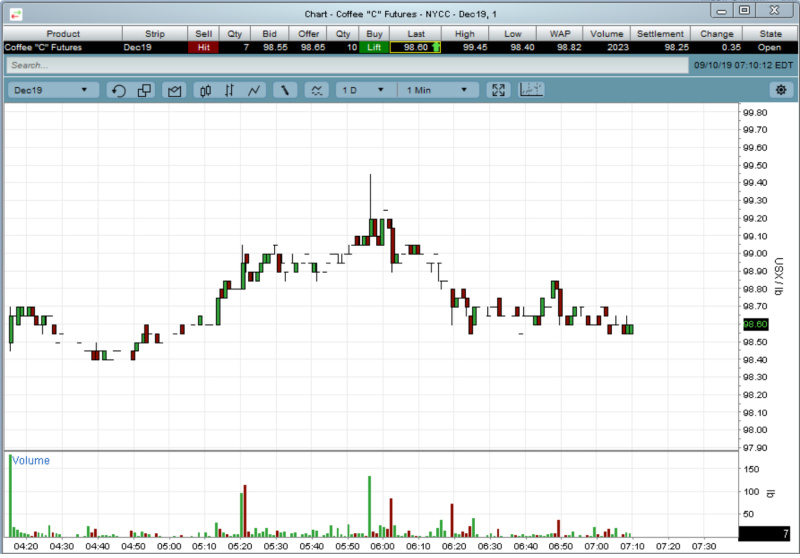Viewport: 800px width, 558px height.
Task: Select line chart style icon
Action: pos(254,90)
